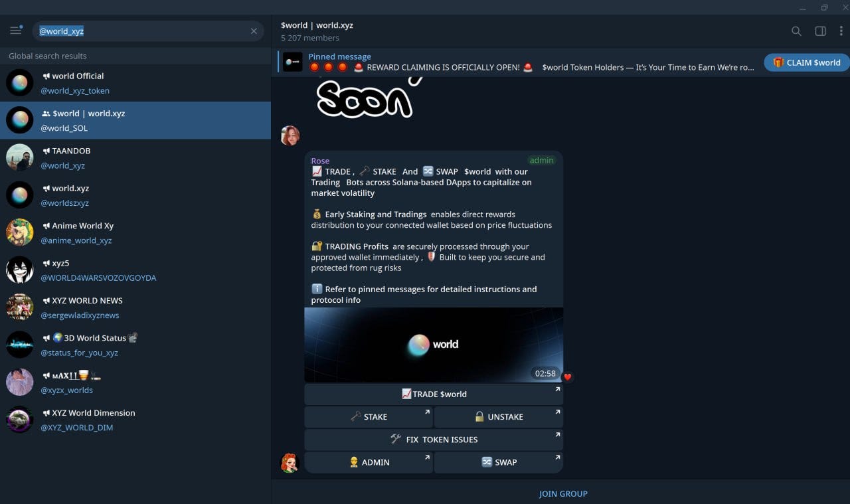The height and width of the screenshot is (504, 850).
Task: Toggle the right sidebar panel icon
Action: 820,31
